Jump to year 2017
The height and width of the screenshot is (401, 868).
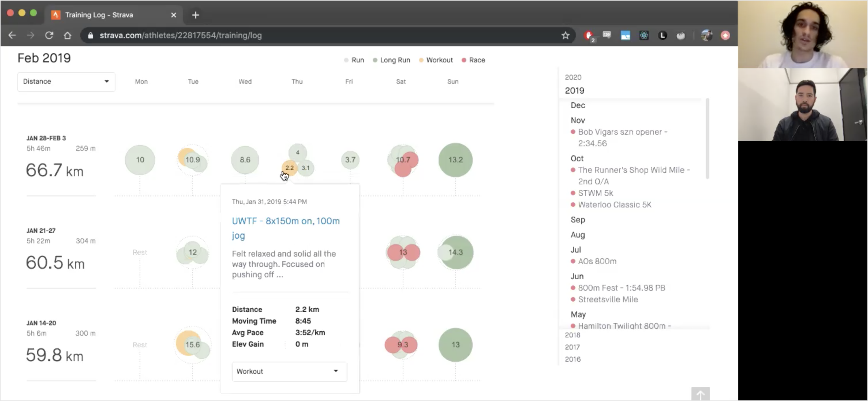[573, 347]
